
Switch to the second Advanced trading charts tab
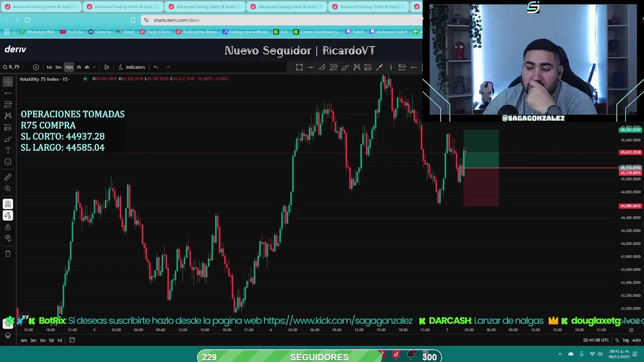pyautogui.click(x=123, y=7)
